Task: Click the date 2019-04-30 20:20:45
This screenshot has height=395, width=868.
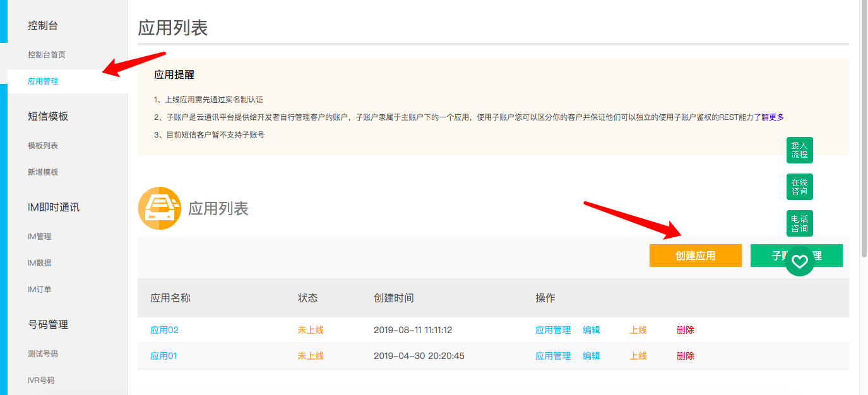Action: pos(419,356)
